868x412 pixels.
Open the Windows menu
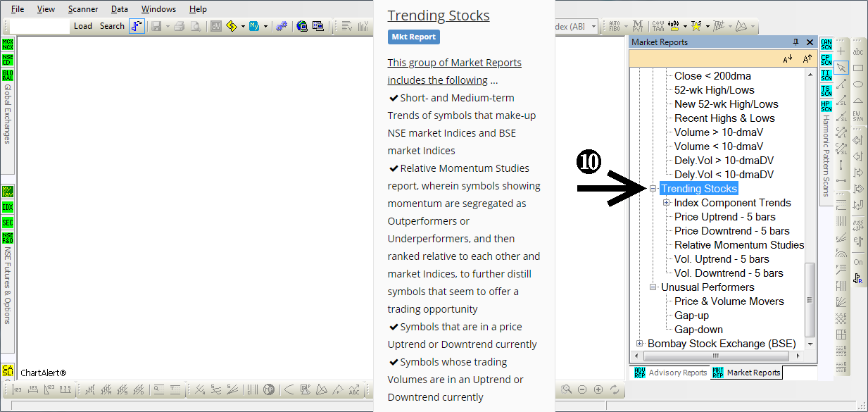click(159, 9)
